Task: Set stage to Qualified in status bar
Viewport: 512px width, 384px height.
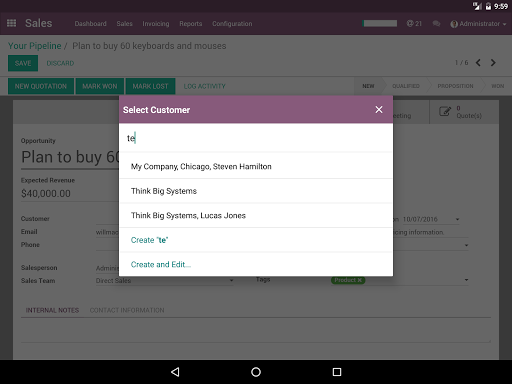Action: coord(406,86)
